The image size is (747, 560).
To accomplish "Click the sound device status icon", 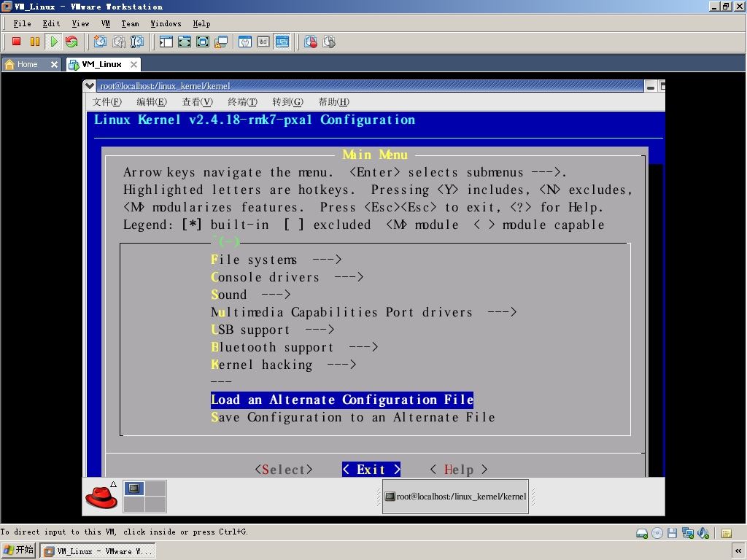I will coord(703,533).
